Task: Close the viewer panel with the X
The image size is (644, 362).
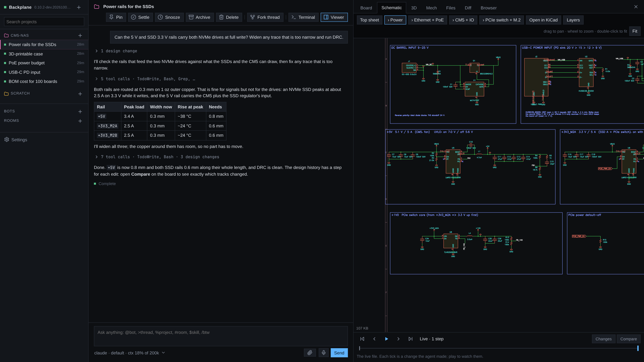Action: [636, 7]
